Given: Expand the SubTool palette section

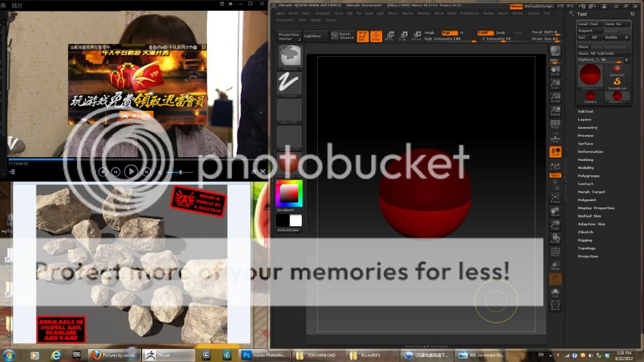Looking at the screenshot, I should click(x=586, y=111).
